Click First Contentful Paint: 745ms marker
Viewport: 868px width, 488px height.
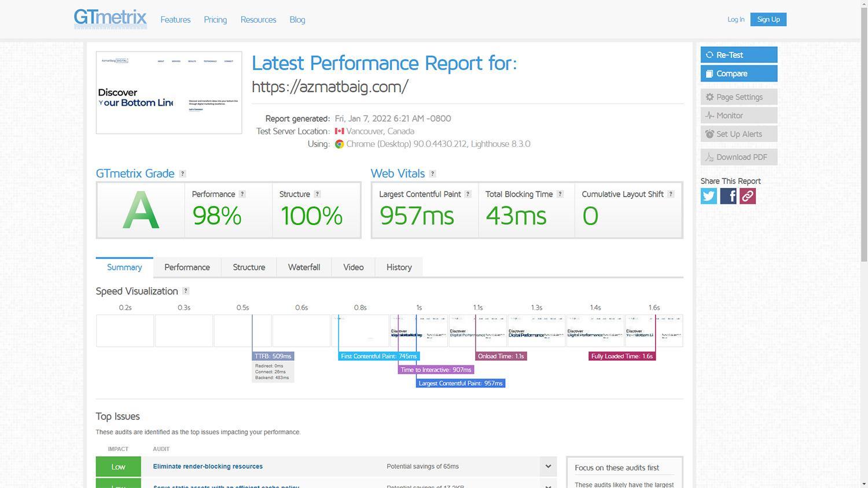[378, 356]
